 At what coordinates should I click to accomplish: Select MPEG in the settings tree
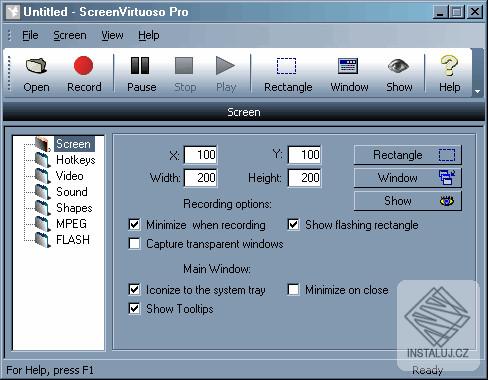coord(71,224)
